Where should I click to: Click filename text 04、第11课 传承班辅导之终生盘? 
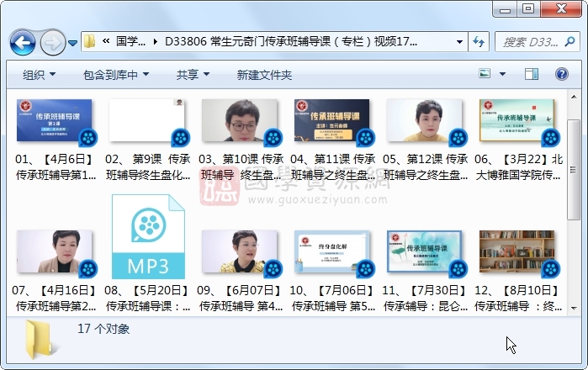coord(333,166)
